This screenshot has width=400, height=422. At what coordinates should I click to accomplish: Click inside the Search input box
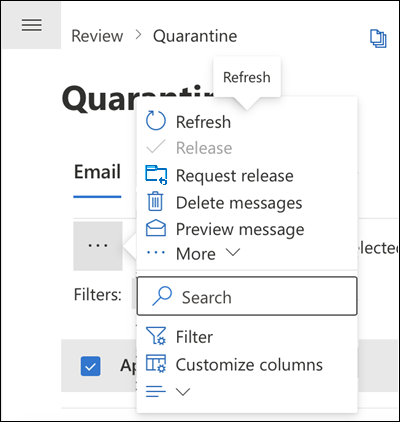(247, 296)
